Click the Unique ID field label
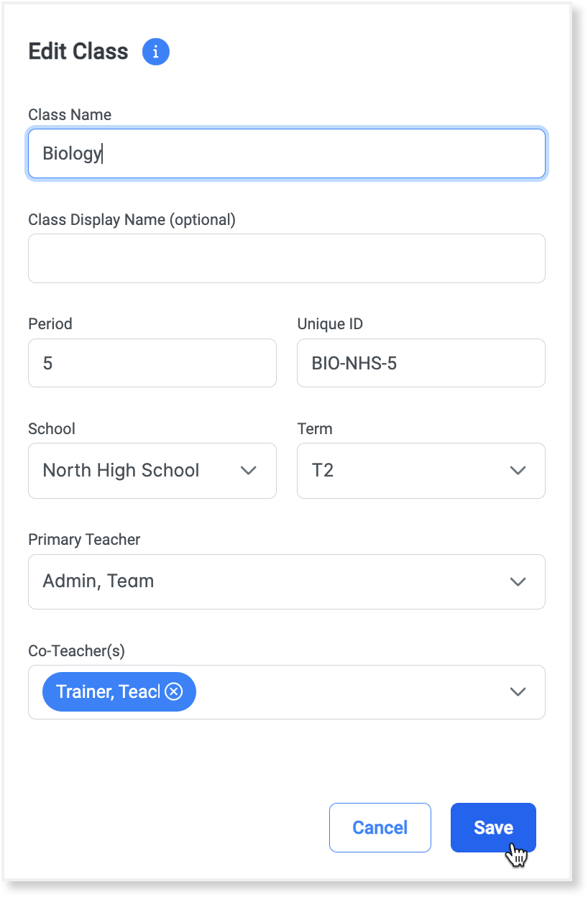 (330, 323)
